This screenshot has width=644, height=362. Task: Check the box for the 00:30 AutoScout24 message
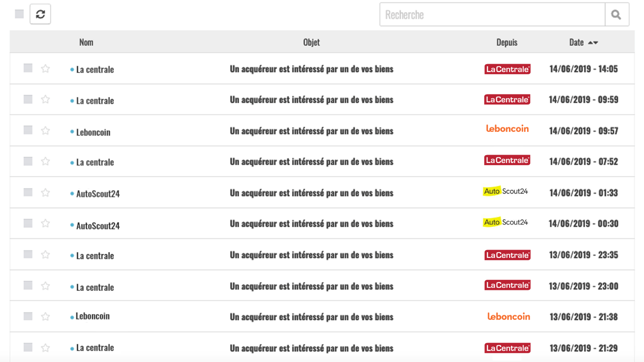(x=28, y=223)
